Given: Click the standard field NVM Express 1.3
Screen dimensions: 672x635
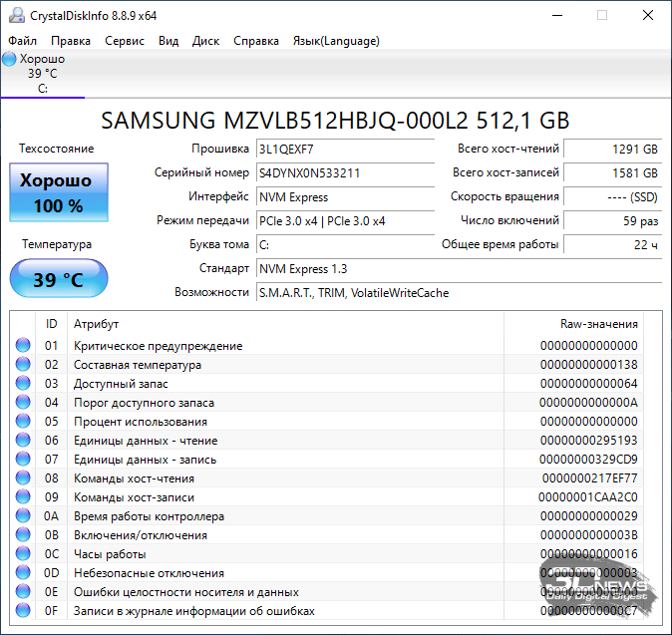Looking at the screenshot, I should tap(459, 269).
